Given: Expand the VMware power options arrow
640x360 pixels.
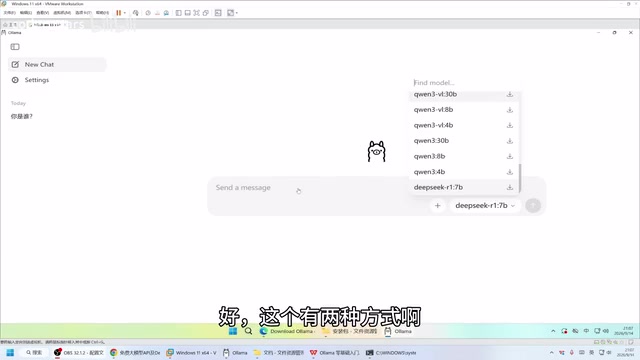Looking at the screenshot, I should [124, 13].
